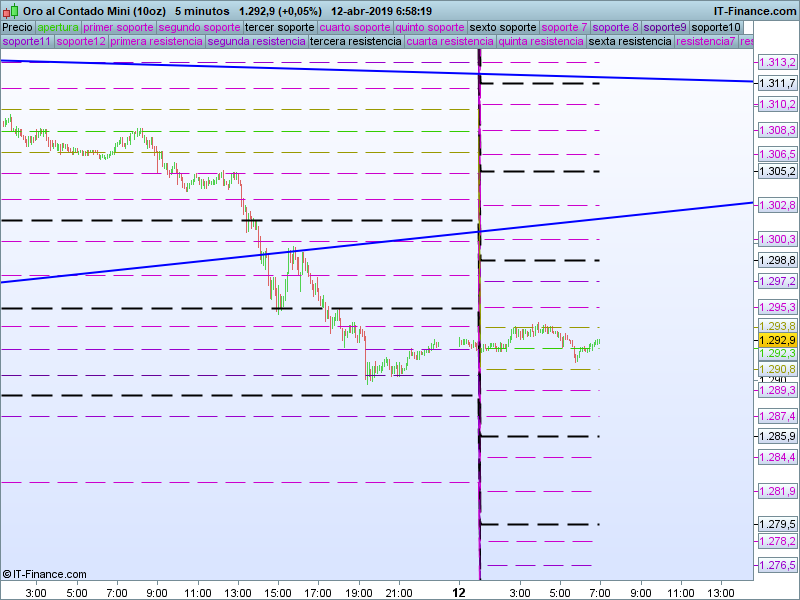Click the 1.290,8 price tag
The image size is (800, 600).
click(777, 369)
